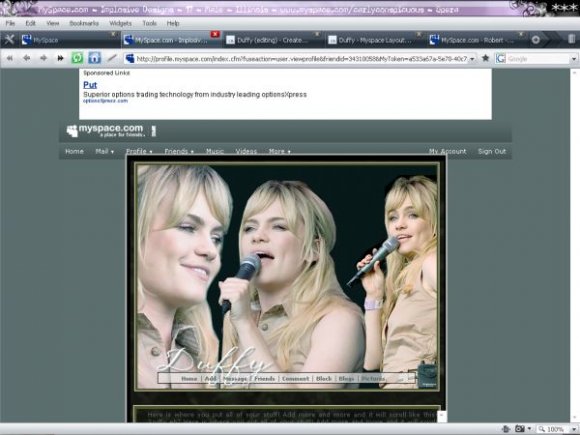The width and height of the screenshot is (580, 435).
Task: Switch to the MySpace.com Robert tab
Action: [476, 40]
